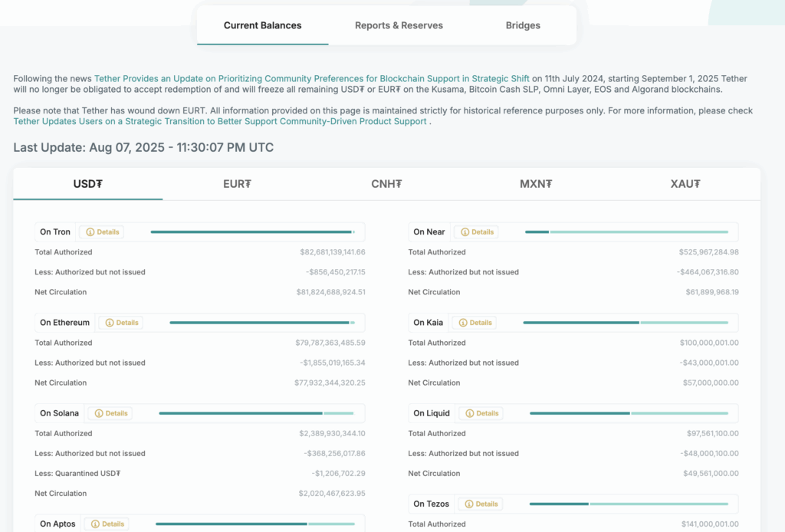The height and width of the screenshot is (532, 785).
Task: Click the On Tezos circulation progress bar
Action: pyautogui.click(x=629, y=504)
